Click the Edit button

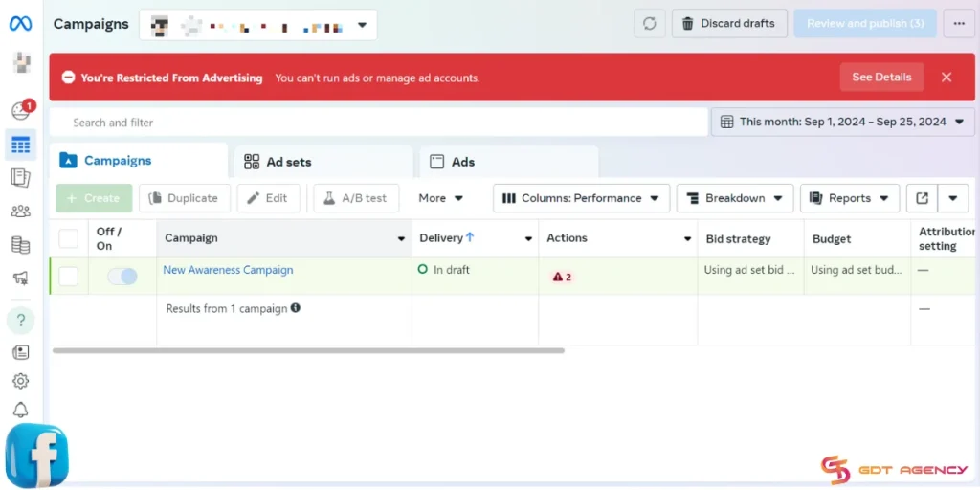[268, 198]
